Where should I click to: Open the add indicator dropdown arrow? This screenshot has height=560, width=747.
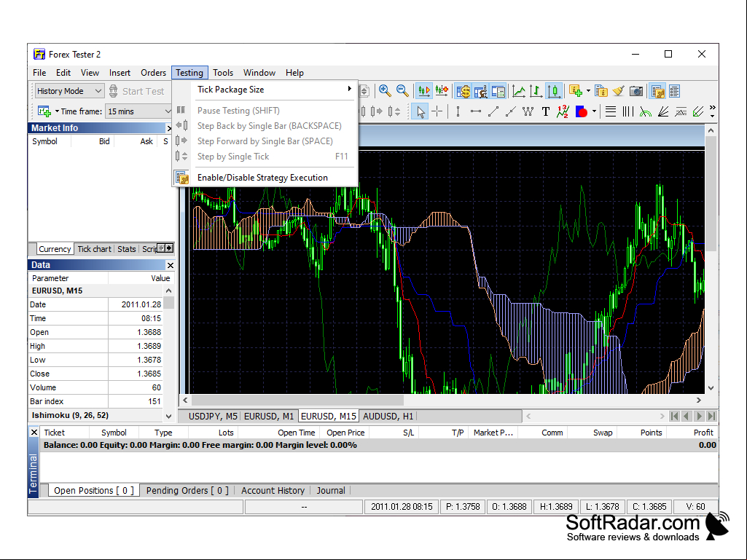tap(588, 91)
